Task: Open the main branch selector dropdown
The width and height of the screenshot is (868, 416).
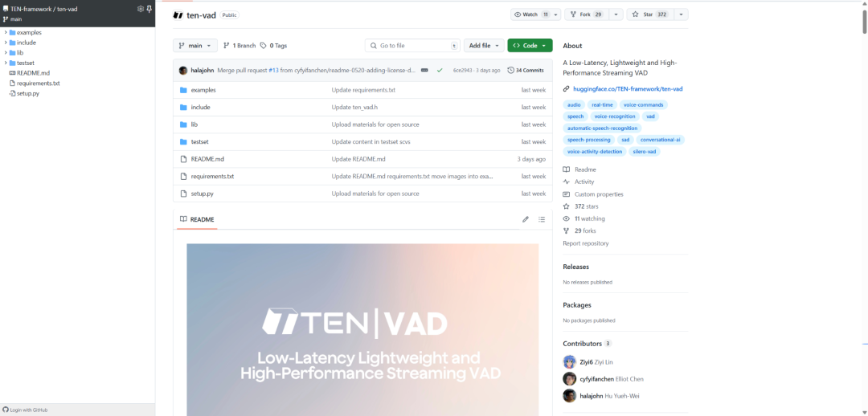Action: click(194, 45)
